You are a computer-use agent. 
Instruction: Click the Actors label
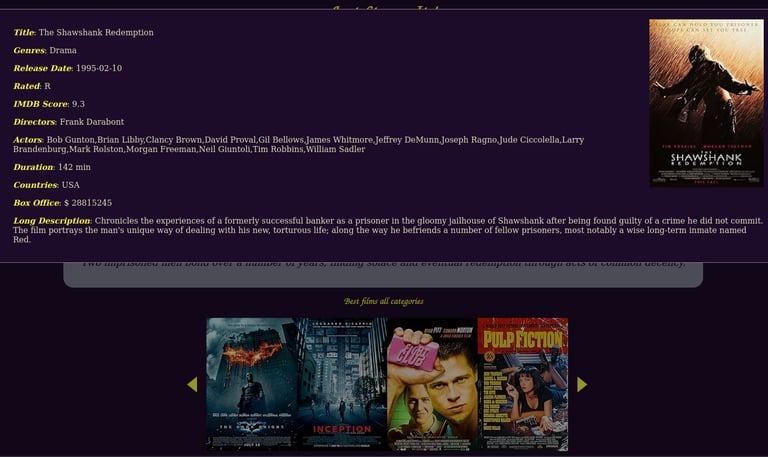click(27, 140)
